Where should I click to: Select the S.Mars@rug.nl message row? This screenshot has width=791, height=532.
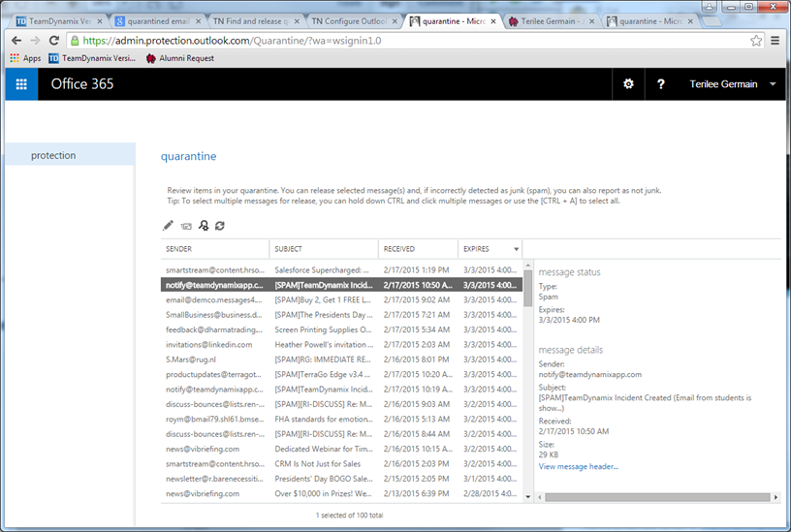click(x=341, y=360)
